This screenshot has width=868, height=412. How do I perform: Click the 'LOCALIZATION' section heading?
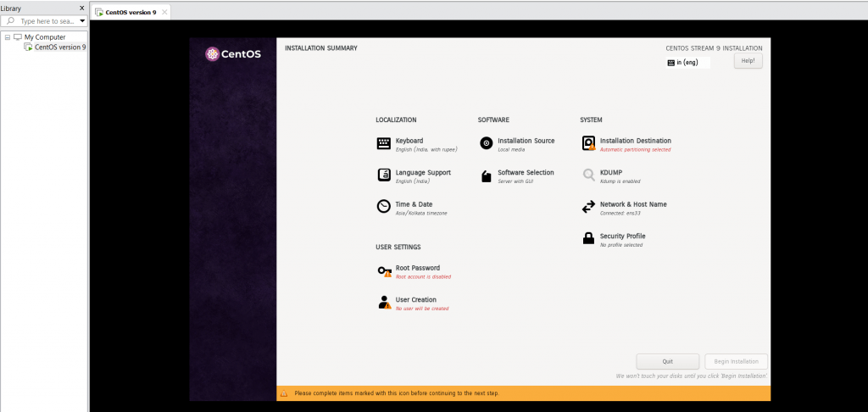[396, 120]
